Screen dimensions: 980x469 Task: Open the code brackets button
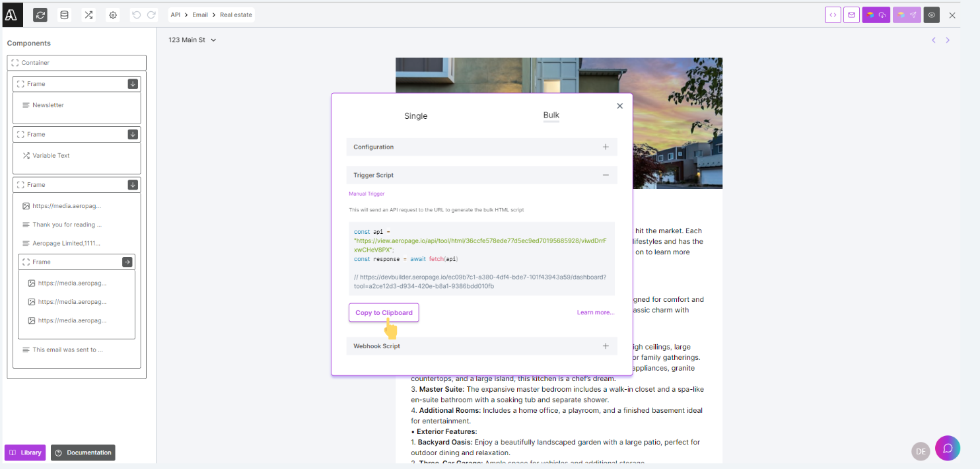click(x=833, y=15)
